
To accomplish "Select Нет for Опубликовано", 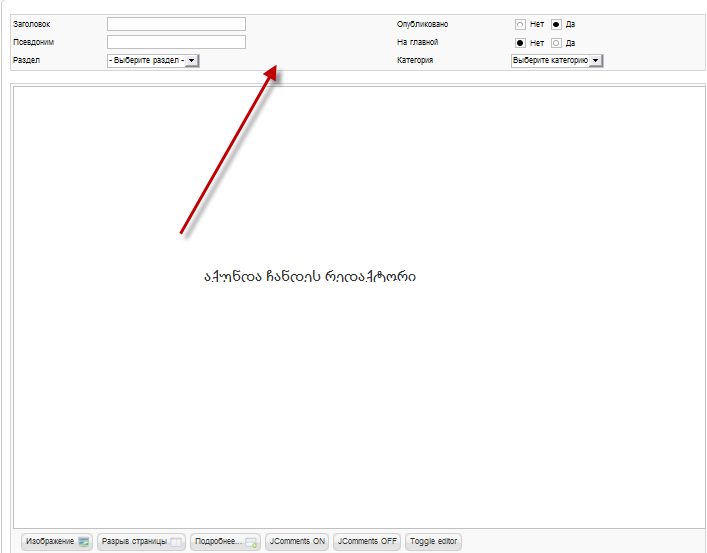I will pos(520,24).
